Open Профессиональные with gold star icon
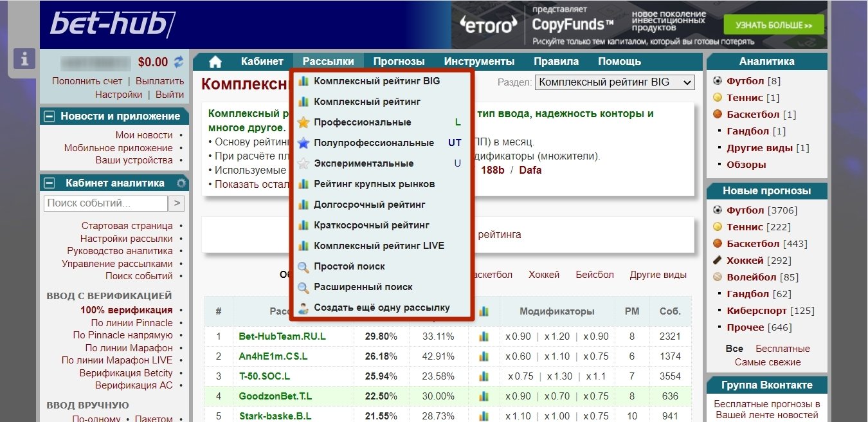Screen dimensions: 868x422 [362, 122]
